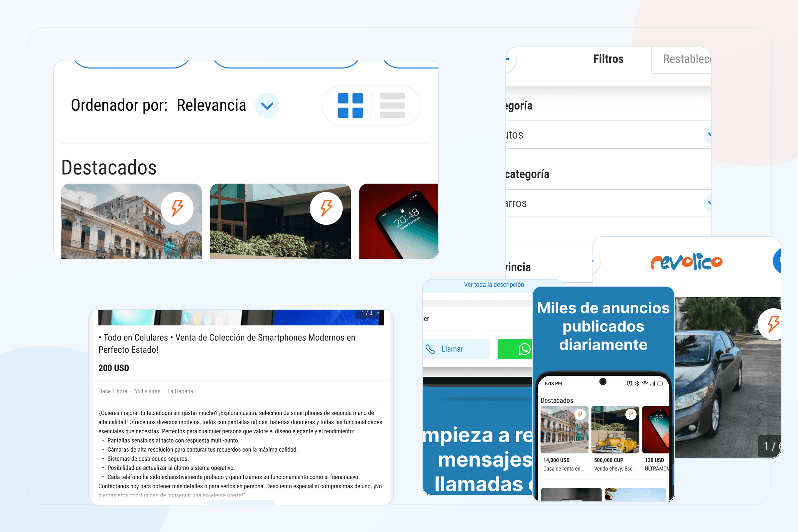The width and height of the screenshot is (798, 532).
Task: Click the 'Ordenador por:' label
Action: coord(119,105)
